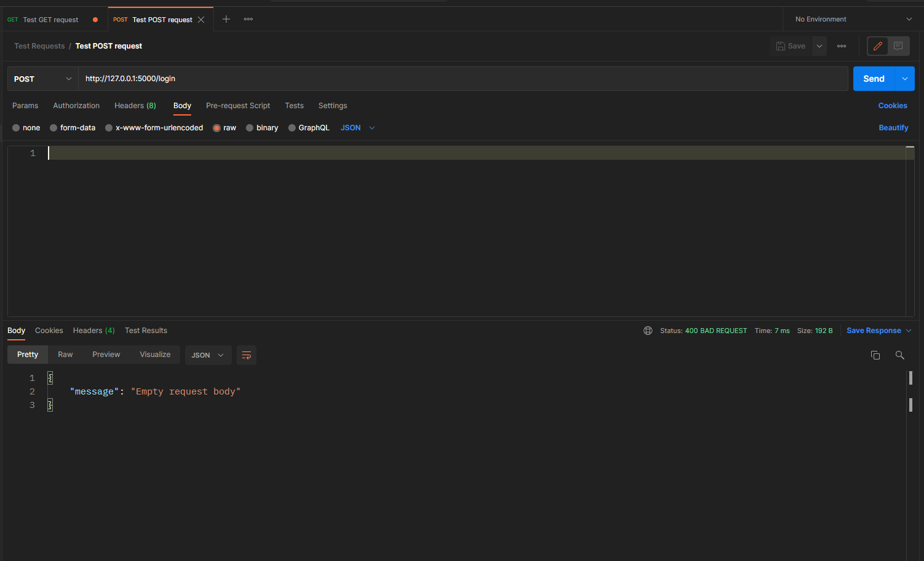This screenshot has height=561, width=924.
Task: Click unsaved-changes dot on GET tab
Action: 95,20
